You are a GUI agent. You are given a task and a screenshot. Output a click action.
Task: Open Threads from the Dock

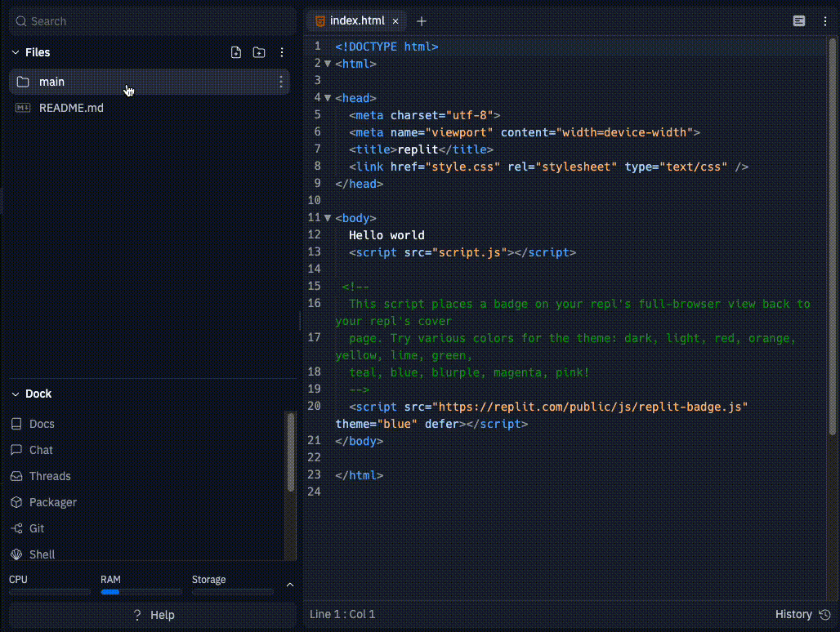coord(50,476)
